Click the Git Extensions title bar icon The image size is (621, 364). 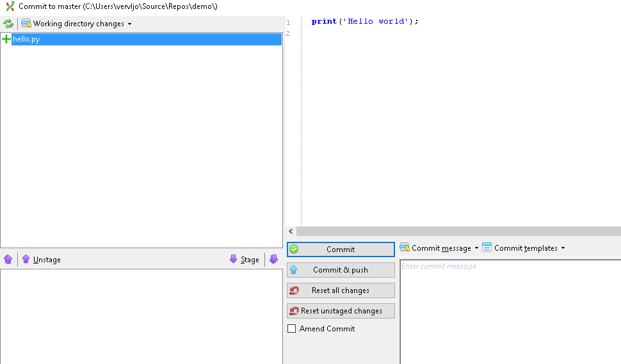(x=10, y=6)
